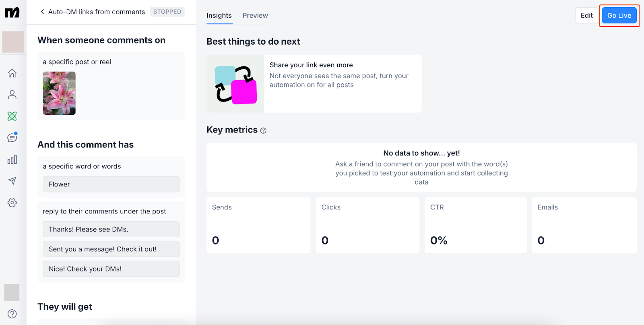Open the Inbox chat bubble icon
Image resolution: width=644 pixels, height=325 pixels.
click(x=12, y=138)
